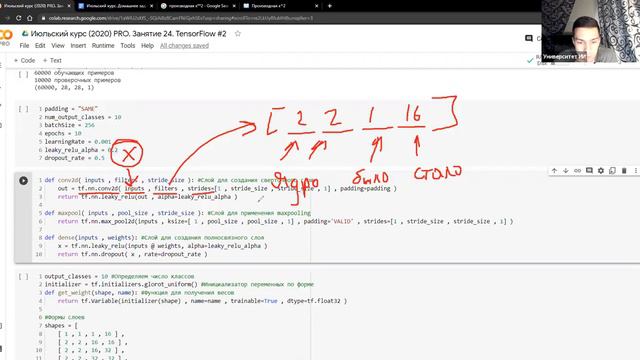Run the conv2d code cell
The height and width of the screenshot is (360, 640).
coord(23,180)
